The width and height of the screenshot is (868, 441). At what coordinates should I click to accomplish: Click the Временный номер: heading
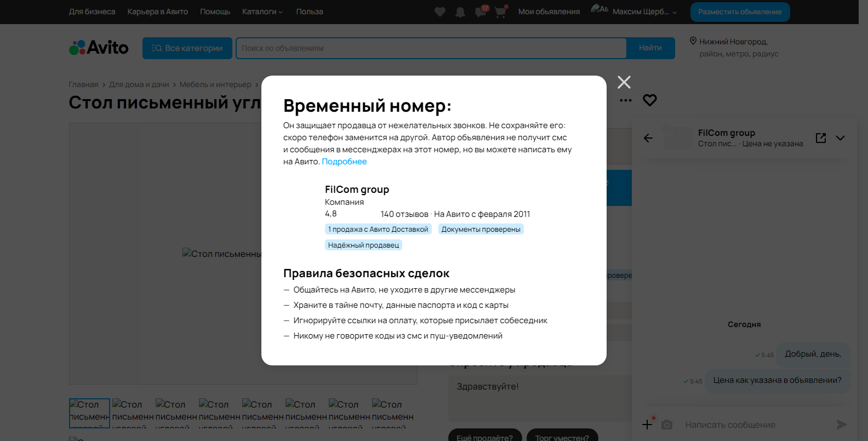pos(367,106)
